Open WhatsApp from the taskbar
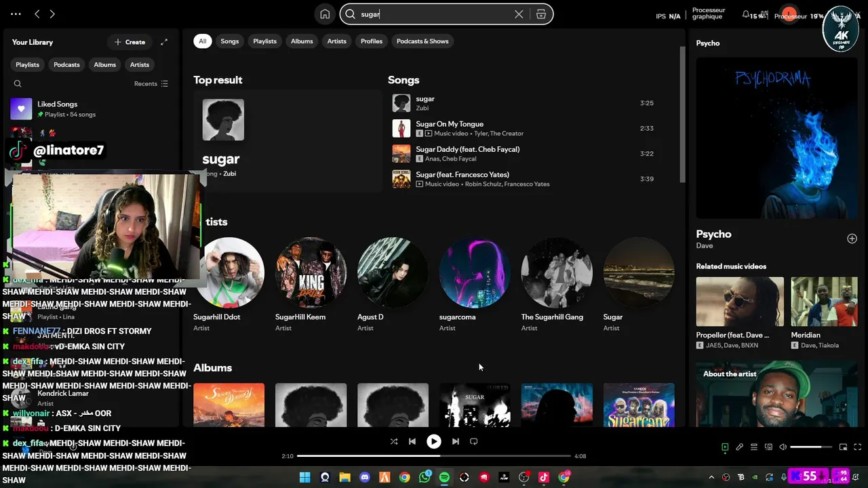Screen dimensions: 868x488 [x=425, y=477]
